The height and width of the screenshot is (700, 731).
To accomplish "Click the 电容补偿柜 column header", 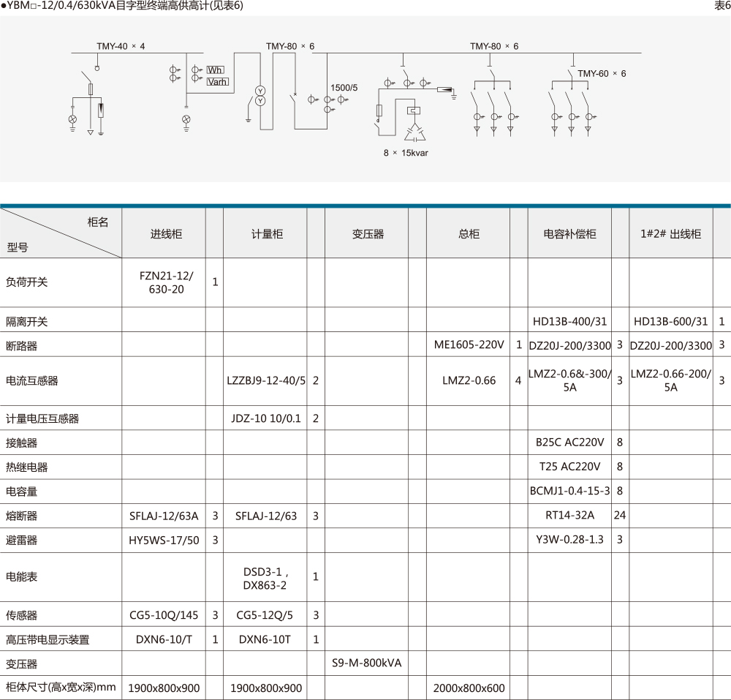I will [x=569, y=234].
